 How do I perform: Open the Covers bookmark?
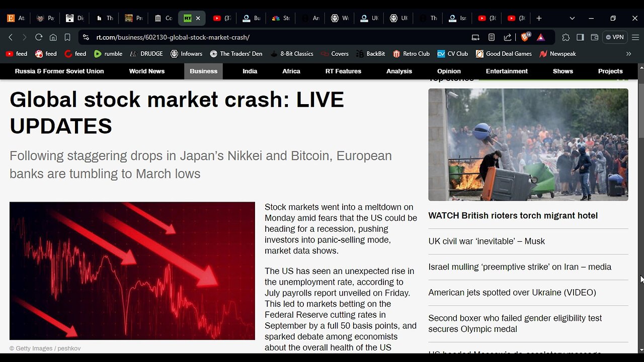pos(335,54)
